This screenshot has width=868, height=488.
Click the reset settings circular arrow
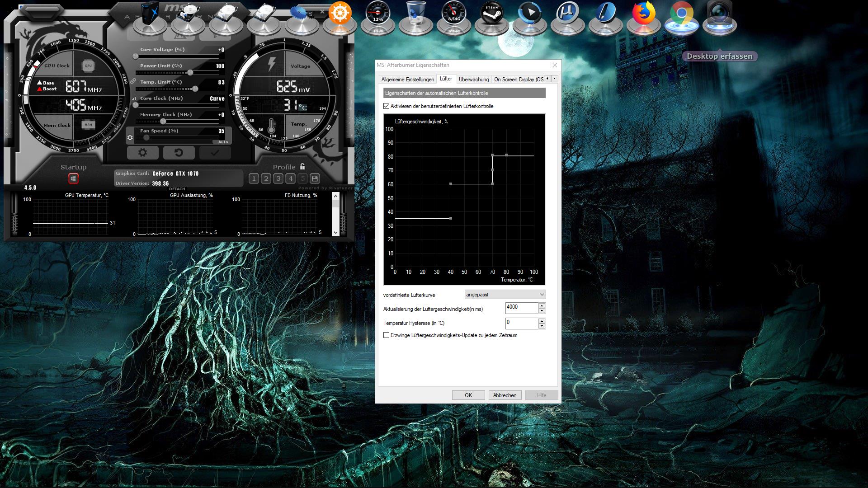tap(179, 153)
